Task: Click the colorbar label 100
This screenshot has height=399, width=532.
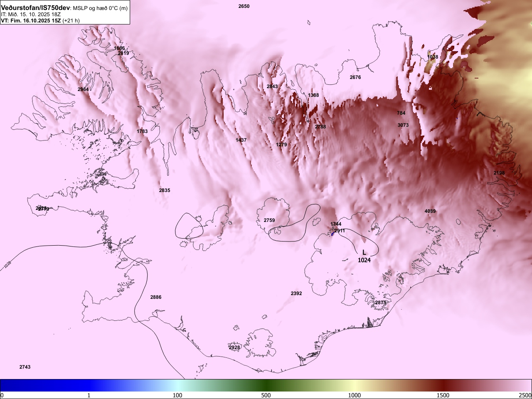Action: 177,395
